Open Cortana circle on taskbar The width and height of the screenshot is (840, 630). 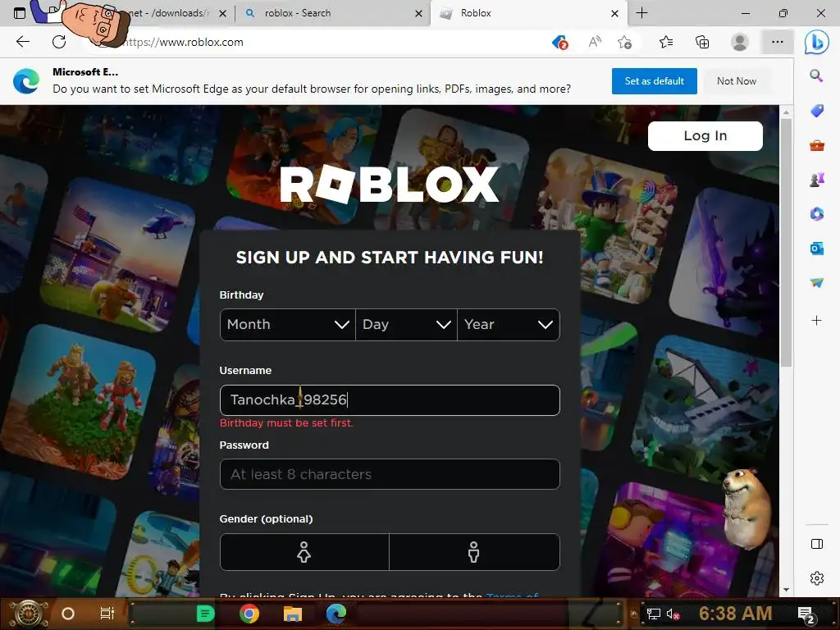coord(67,614)
